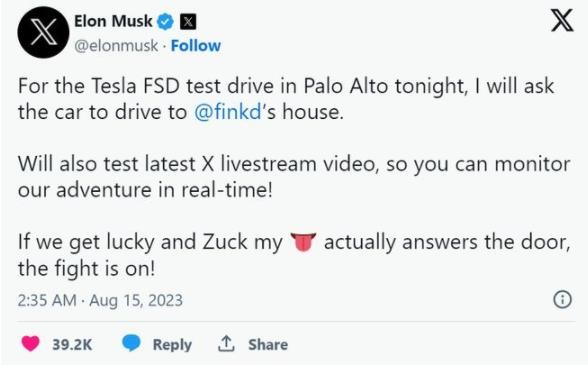Open the info circle icon
The width and height of the screenshot is (588, 368).
[562, 299]
